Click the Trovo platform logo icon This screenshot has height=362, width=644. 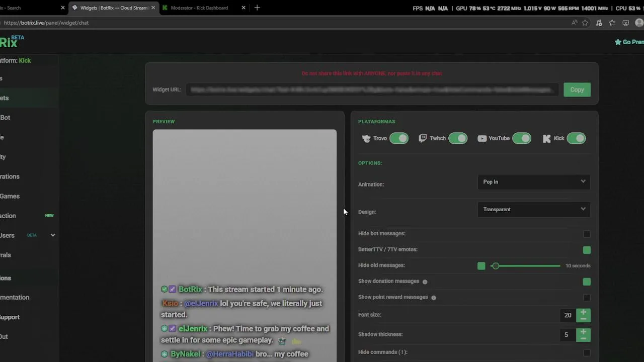tap(366, 138)
